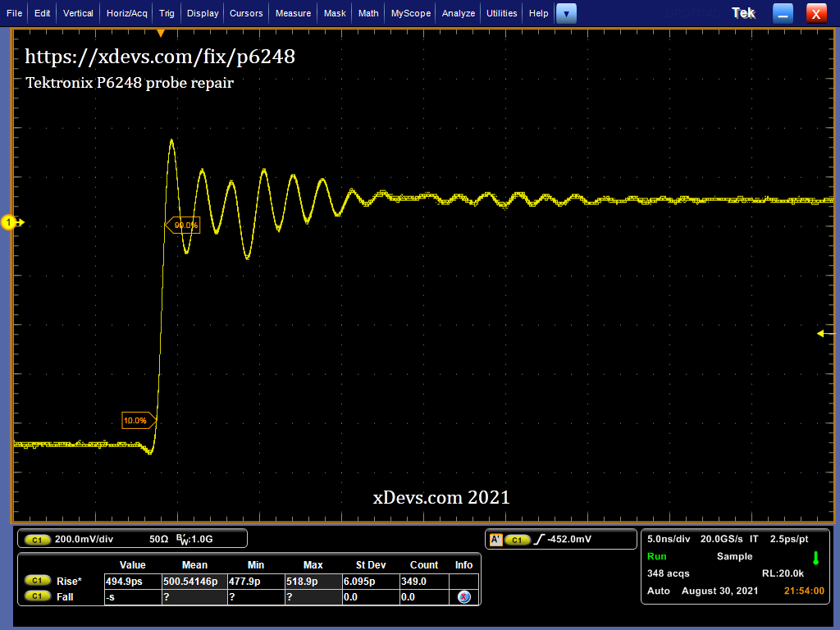
Task: Click the Rise min cell 477.9p
Action: [x=256, y=582]
